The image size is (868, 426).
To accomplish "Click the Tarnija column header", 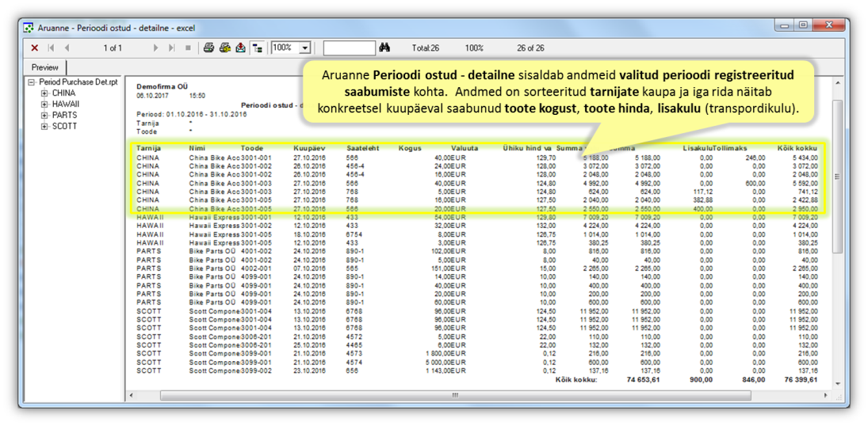I will tap(148, 148).
